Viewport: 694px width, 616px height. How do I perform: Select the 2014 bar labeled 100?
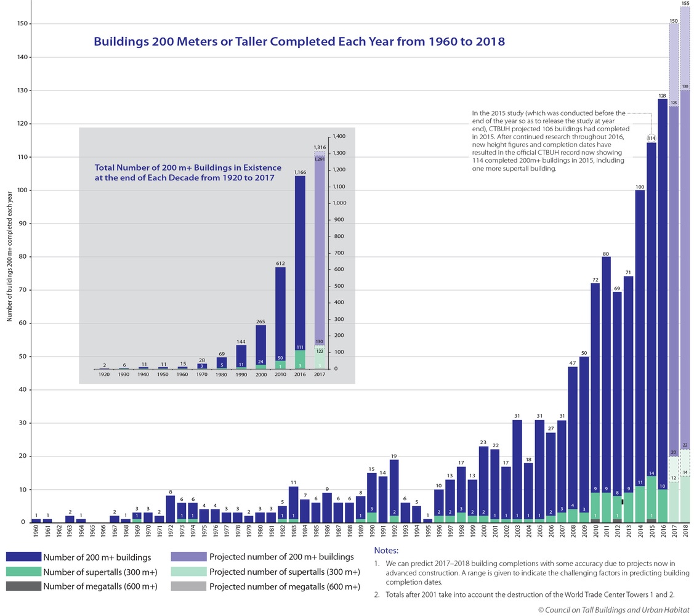(640, 357)
